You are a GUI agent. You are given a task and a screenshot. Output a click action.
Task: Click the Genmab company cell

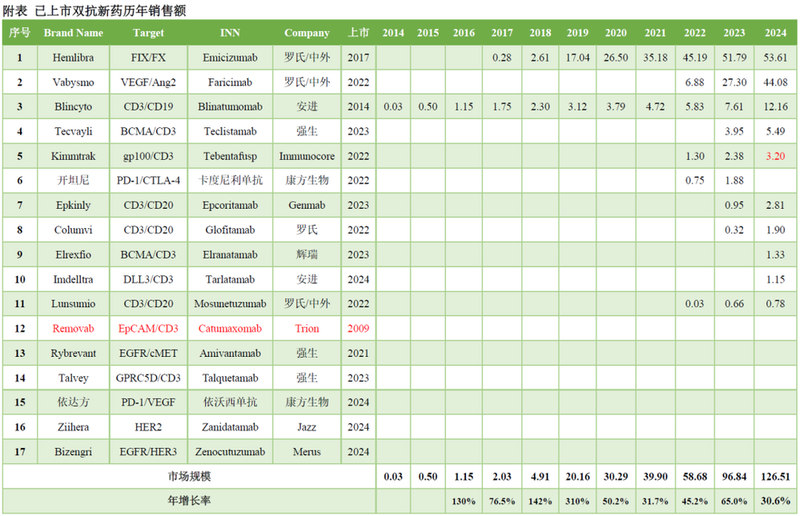point(307,205)
